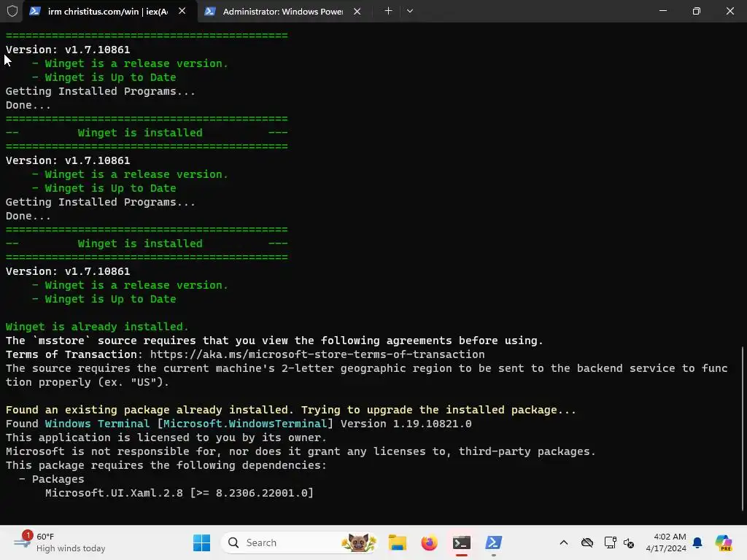
Task: Open the clock showing 4:02 AM
Action: 666,542
